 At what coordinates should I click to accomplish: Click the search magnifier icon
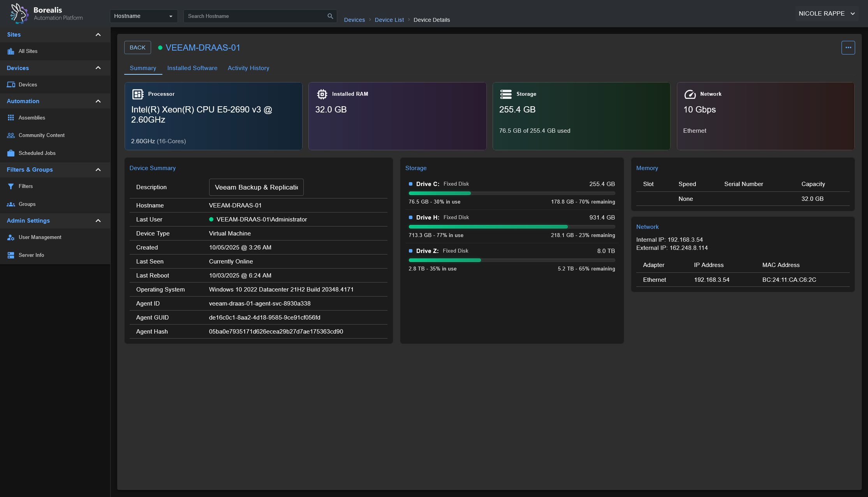click(x=330, y=16)
